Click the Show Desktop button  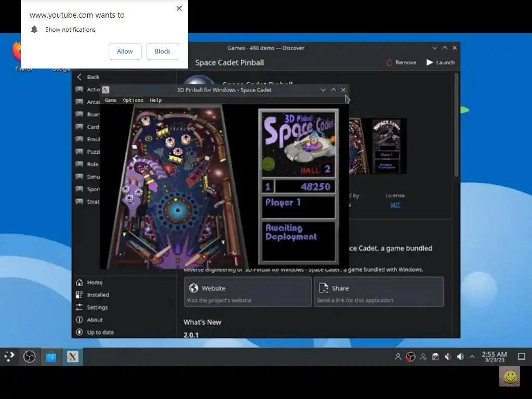pyautogui.click(x=522, y=356)
